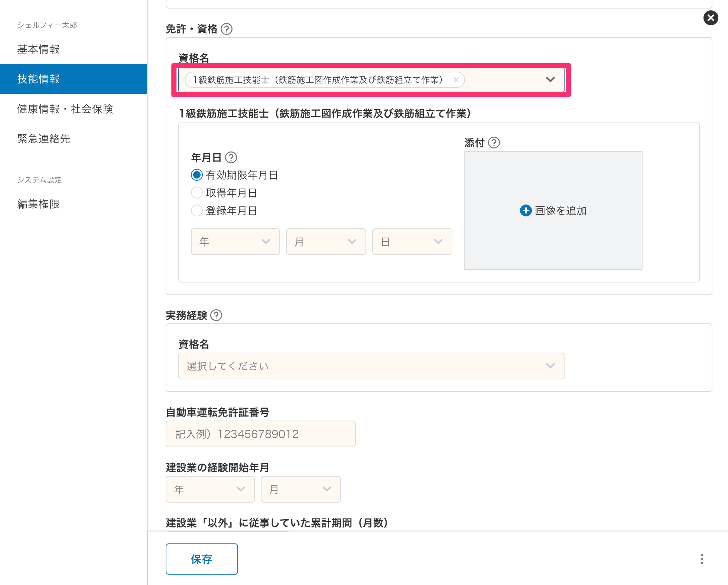Click help icon next to 添付

[494, 143]
